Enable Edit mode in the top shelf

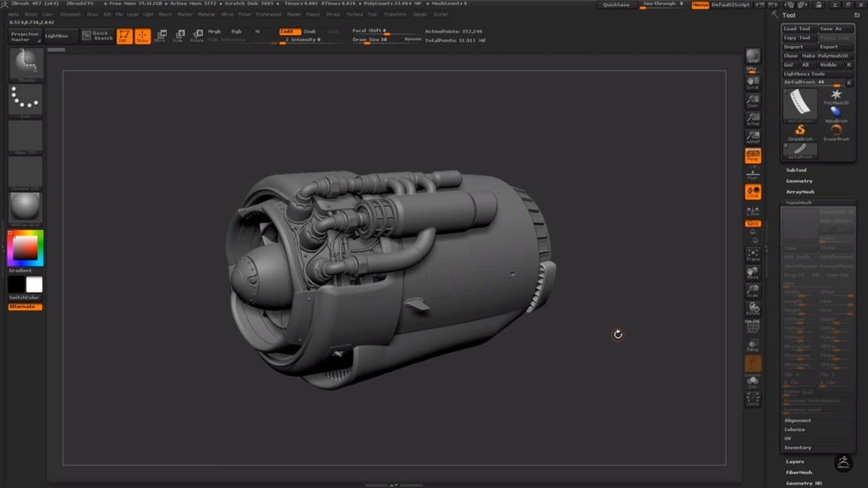click(124, 36)
